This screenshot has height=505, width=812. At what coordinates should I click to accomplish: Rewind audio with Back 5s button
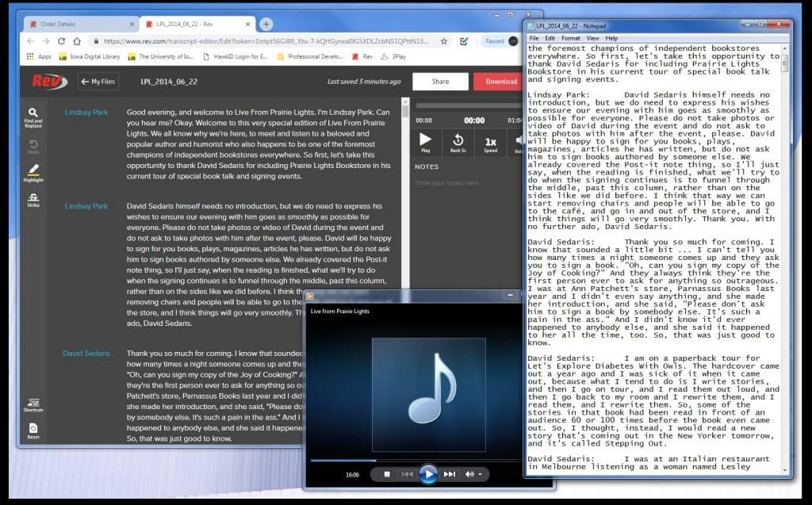[458, 142]
